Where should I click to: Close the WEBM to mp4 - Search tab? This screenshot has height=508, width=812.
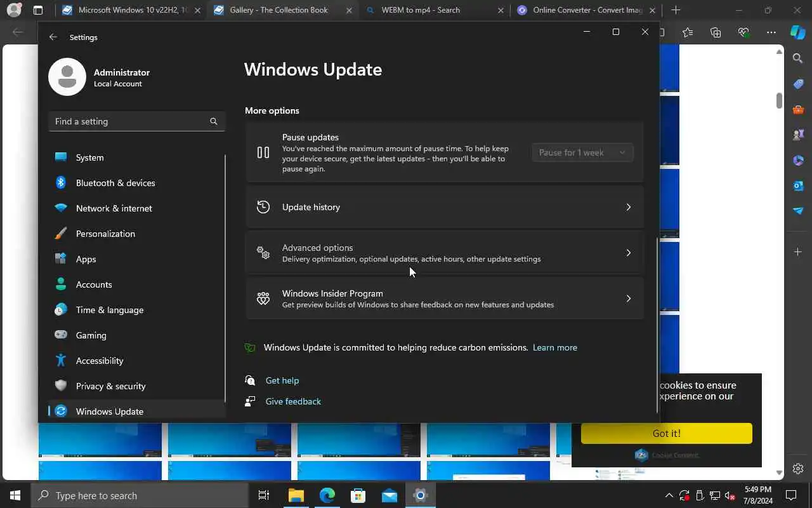point(501,10)
